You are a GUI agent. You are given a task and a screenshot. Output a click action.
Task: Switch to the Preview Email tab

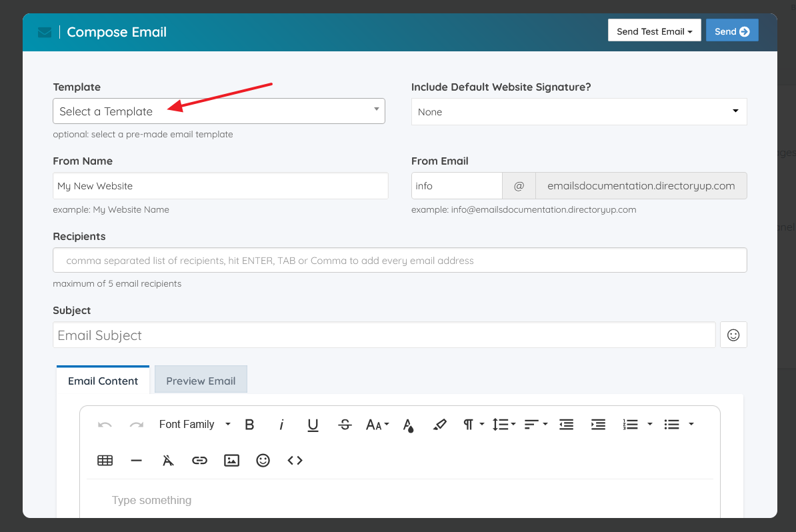(x=201, y=381)
